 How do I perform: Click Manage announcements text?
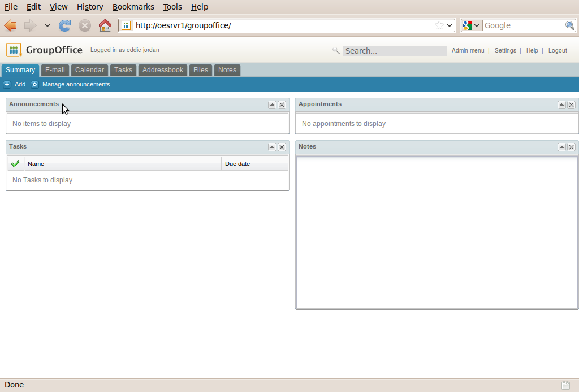(76, 85)
